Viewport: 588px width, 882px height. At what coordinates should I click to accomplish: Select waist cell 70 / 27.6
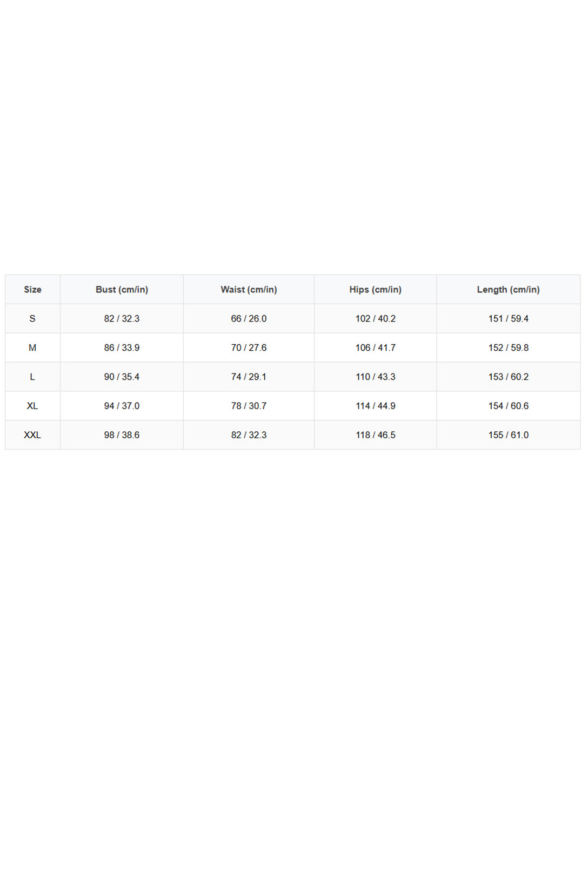[249, 348]
